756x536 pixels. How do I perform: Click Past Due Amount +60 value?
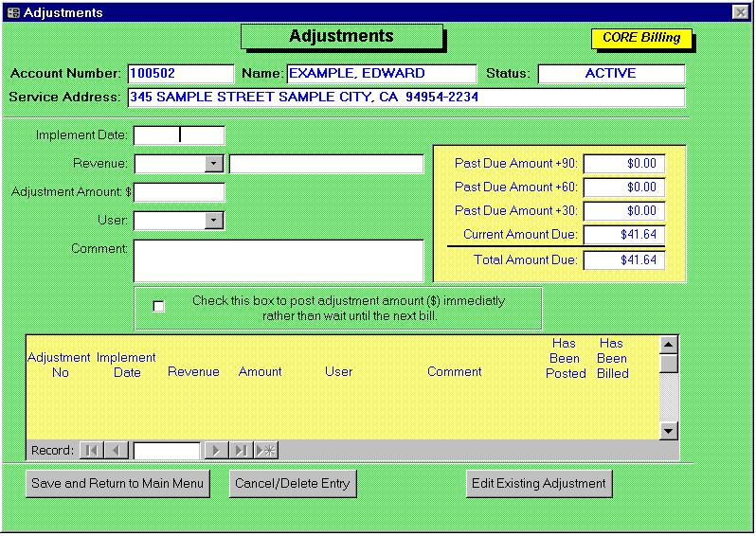point(624,187)
